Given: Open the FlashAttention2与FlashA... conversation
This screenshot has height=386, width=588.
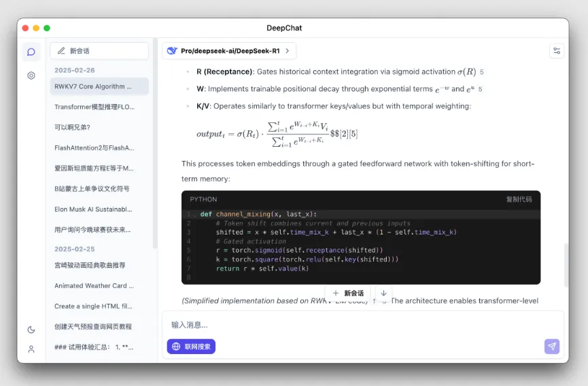Looking at the screenshot, I should [x=99, y=147].
